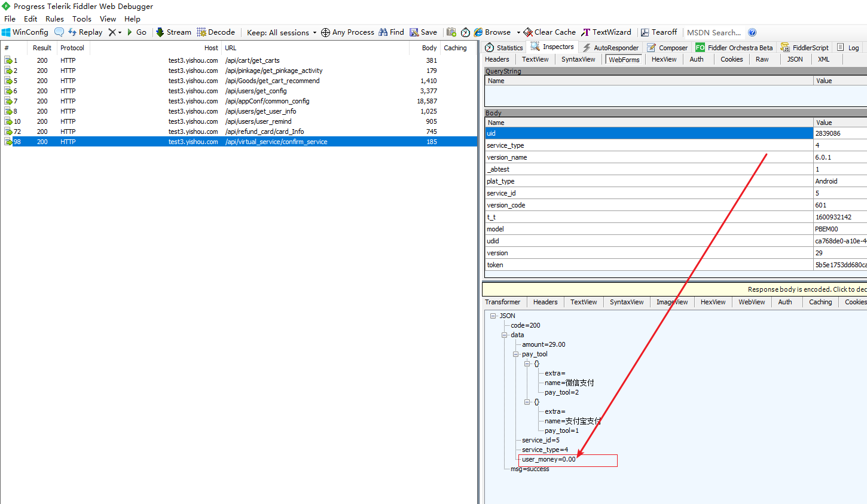Click the camera screenshot icon
Screen dimensions: 867x504
[451, 32]
